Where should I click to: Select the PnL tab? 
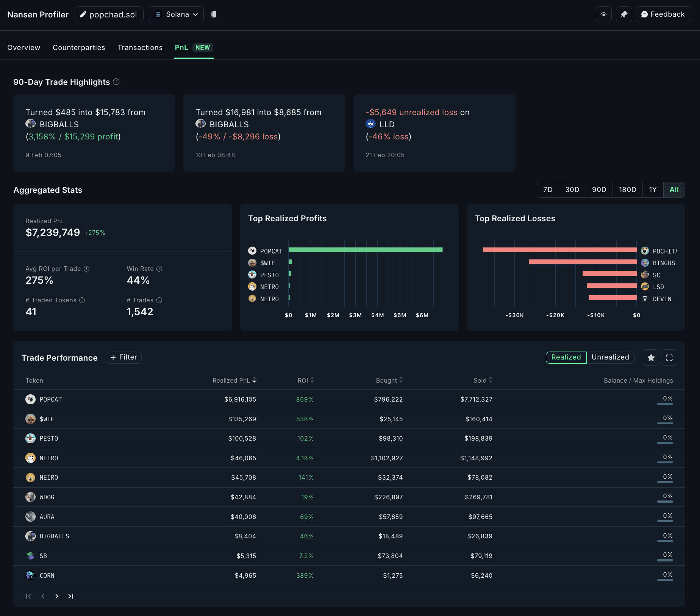click(x=194, y=47)
